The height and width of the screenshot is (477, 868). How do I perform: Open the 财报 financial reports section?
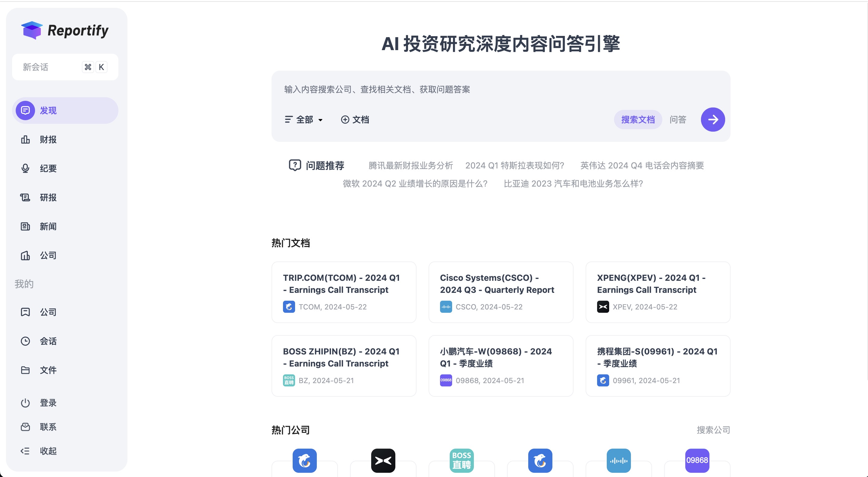click(65, 139)
